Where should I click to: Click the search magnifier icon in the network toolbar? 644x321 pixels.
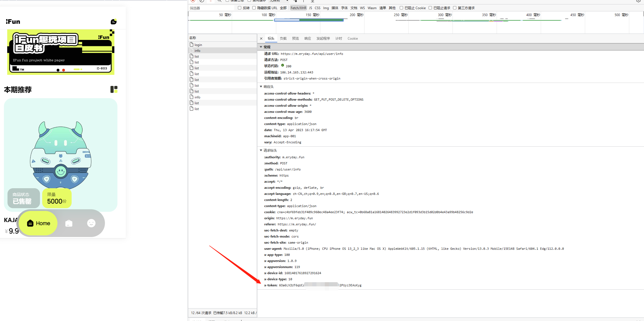(219, 1)
